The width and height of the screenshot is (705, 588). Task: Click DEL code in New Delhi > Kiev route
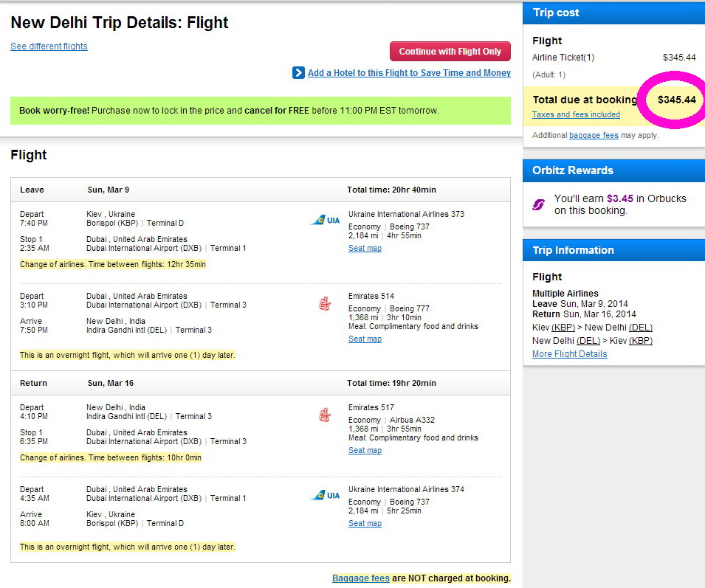click(588, 341)
